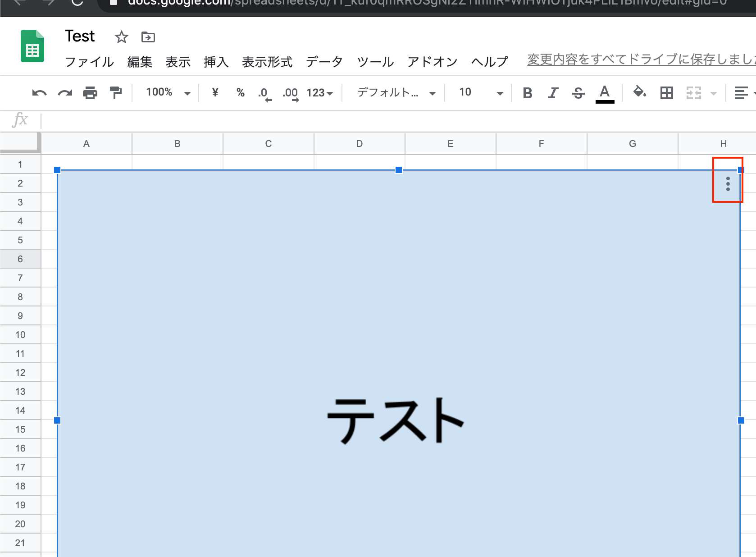
Task: Expand merge cells options arrow
Action: [x=714, y=93]
